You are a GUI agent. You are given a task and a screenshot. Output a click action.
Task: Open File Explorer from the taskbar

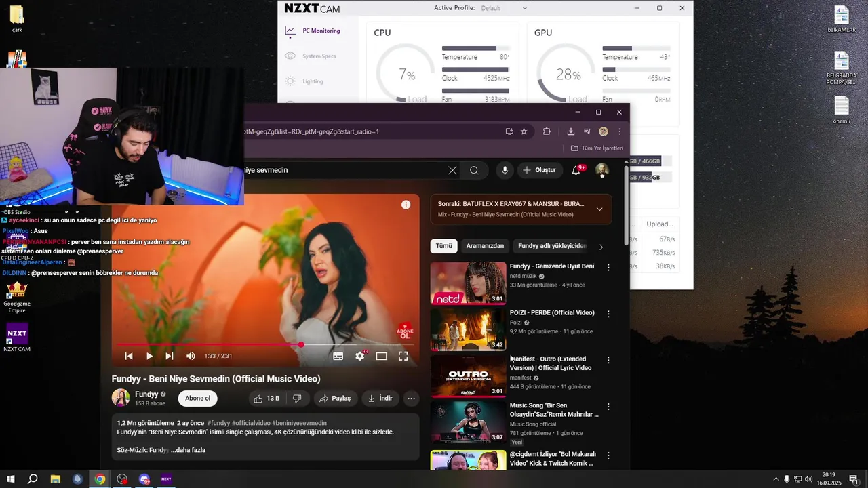click(x=56, y=479)
